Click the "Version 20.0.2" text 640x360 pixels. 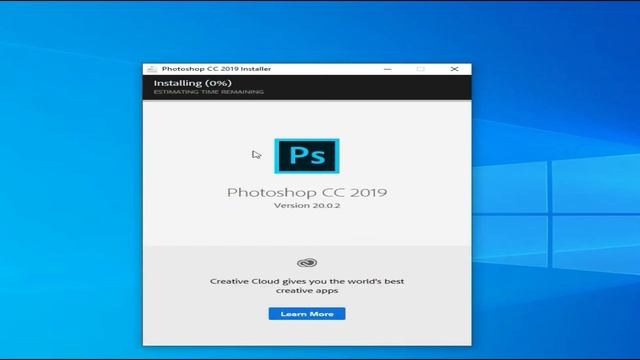307,205
